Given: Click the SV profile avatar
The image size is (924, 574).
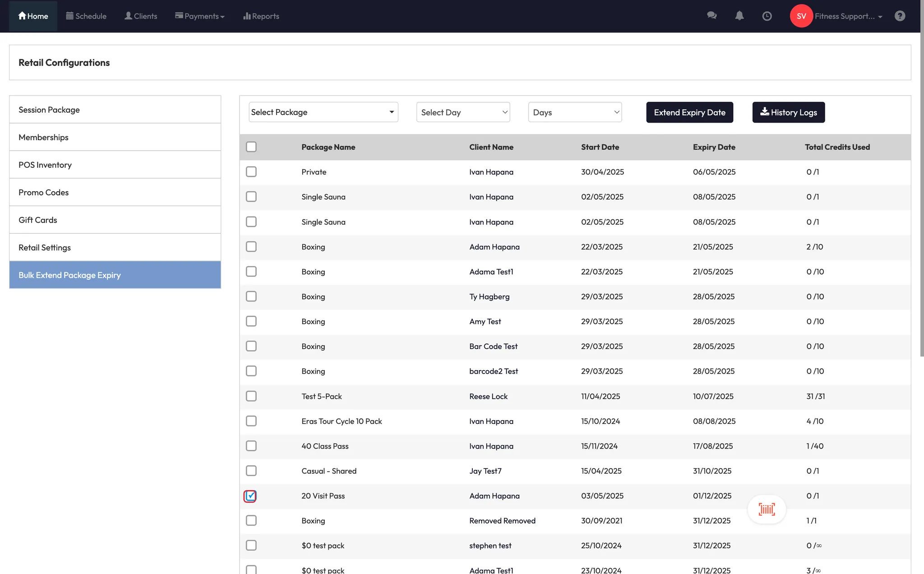Looking at the screenshot, I should click(801, 16).
